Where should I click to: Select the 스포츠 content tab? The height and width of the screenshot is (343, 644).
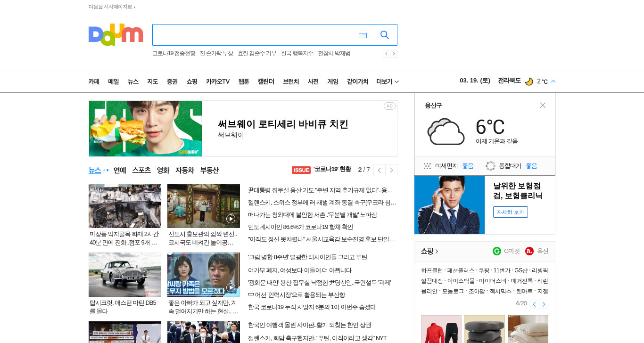pos(141,171)
